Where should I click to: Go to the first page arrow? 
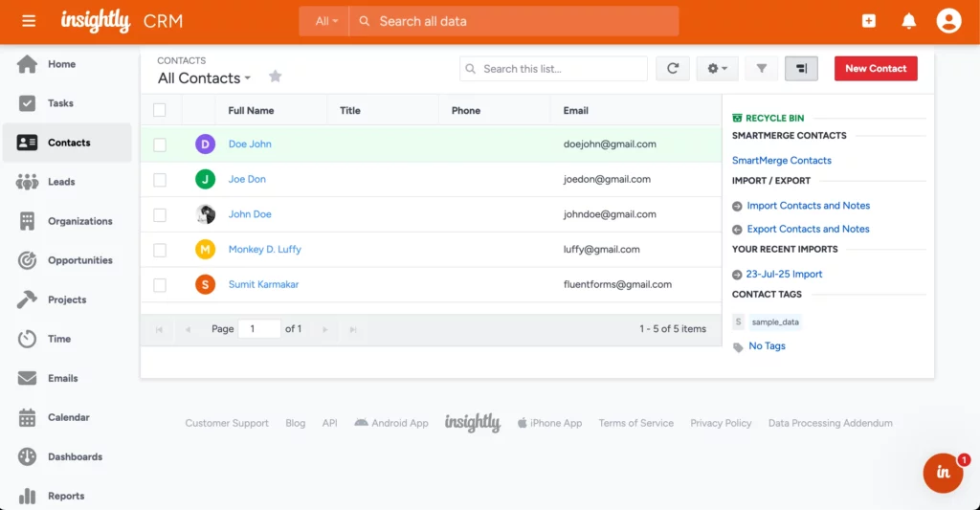pos(160,329)
